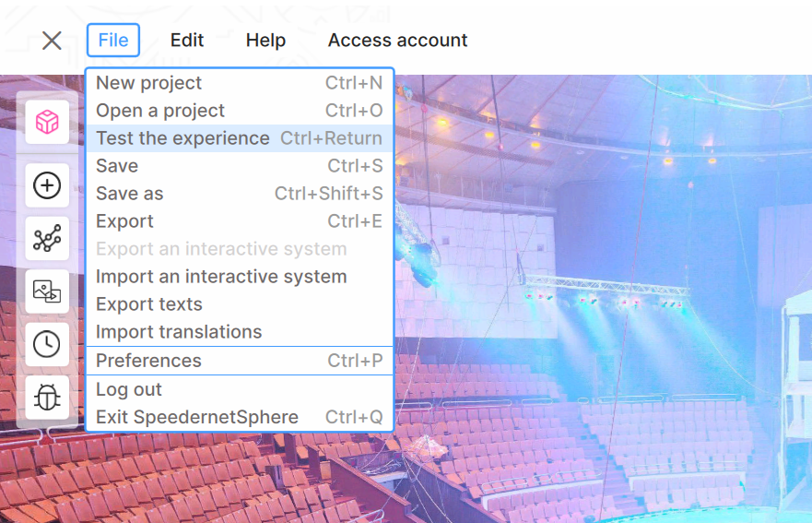Click the bug debug icon

[47, 398]
